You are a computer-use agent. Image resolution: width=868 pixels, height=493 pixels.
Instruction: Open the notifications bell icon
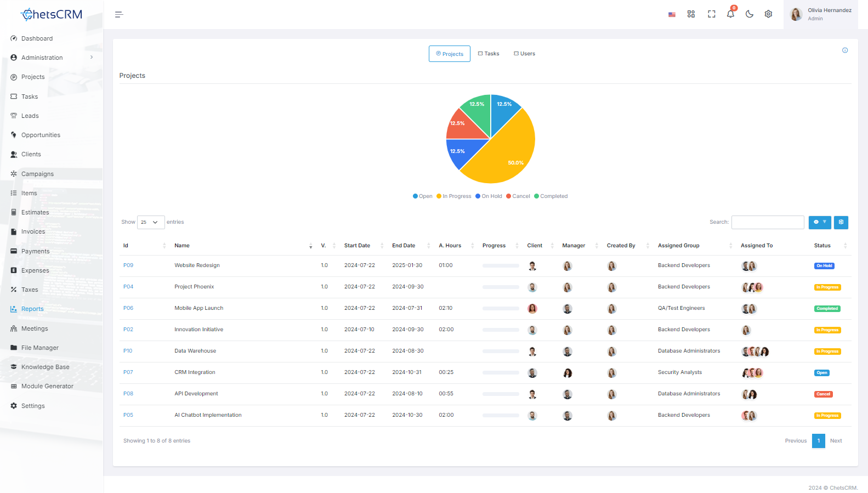730,14
